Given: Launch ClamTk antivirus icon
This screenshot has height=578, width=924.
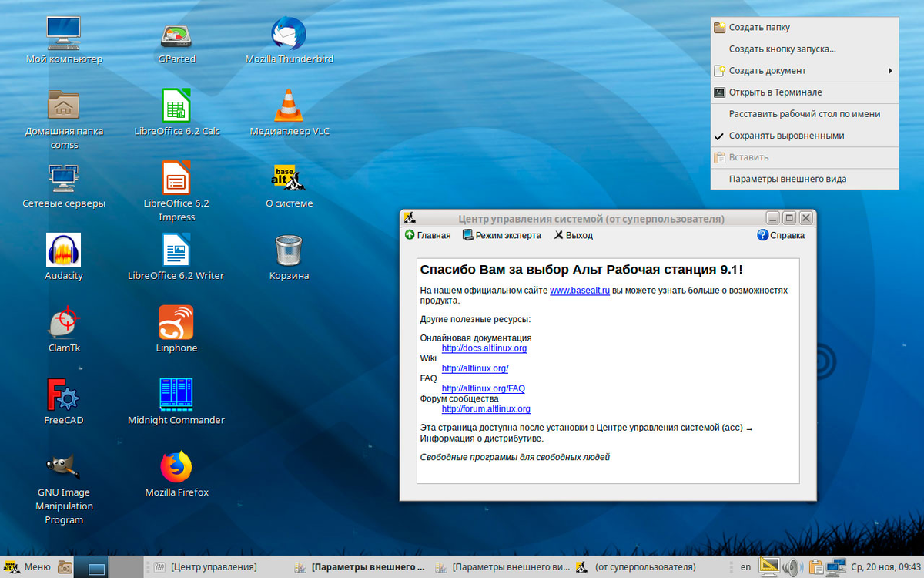Looking at the screenshot, I should [64, 322].
